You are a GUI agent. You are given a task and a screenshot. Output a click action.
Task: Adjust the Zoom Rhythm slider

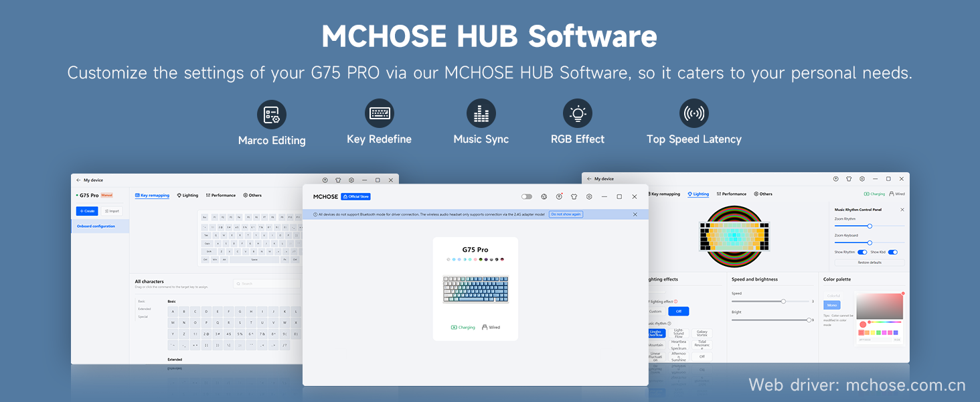coord(870,226)
